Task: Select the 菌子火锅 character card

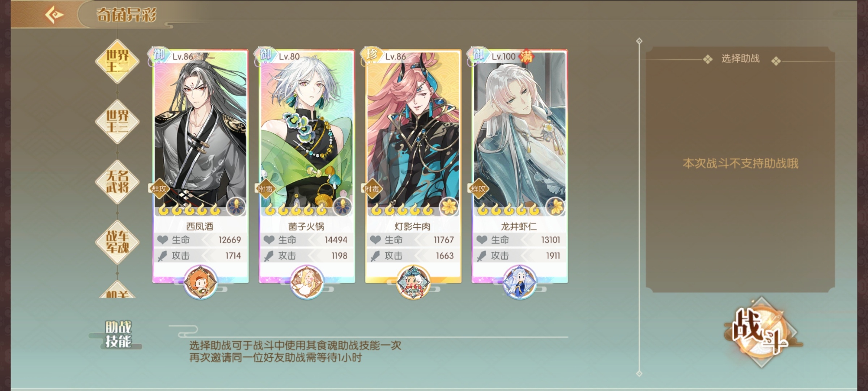Action: [x=307, y=166]
